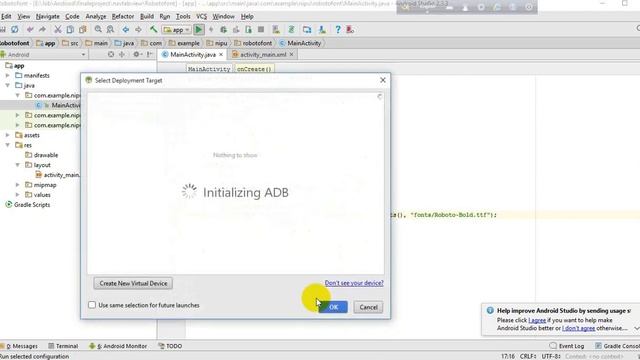The height and width of the screenshot is (360, 640).
Task: Click OK in Select Deployment Target
Action: click(333, 307)
